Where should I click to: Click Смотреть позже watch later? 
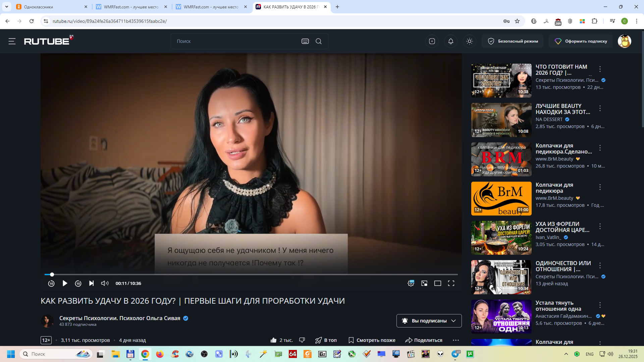point(372,340)
